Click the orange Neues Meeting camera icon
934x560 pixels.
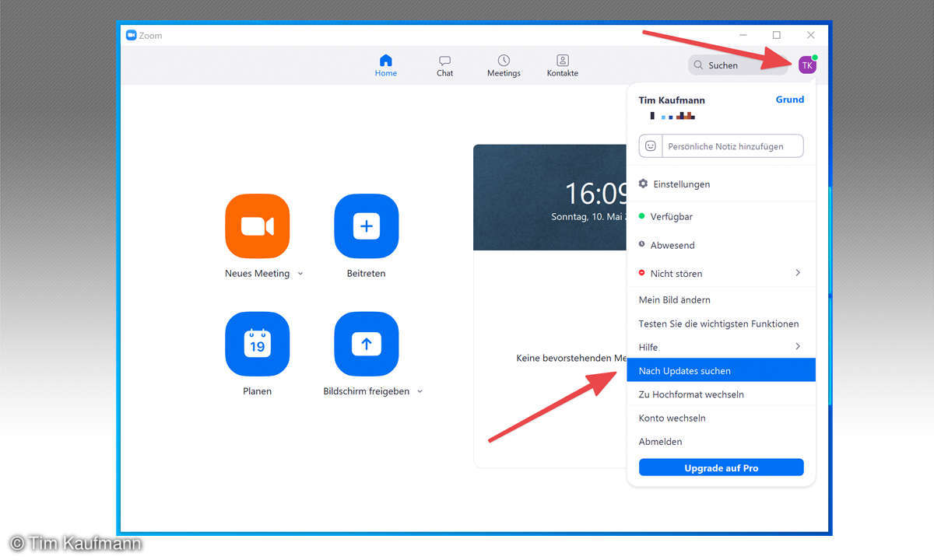[257, 226]
